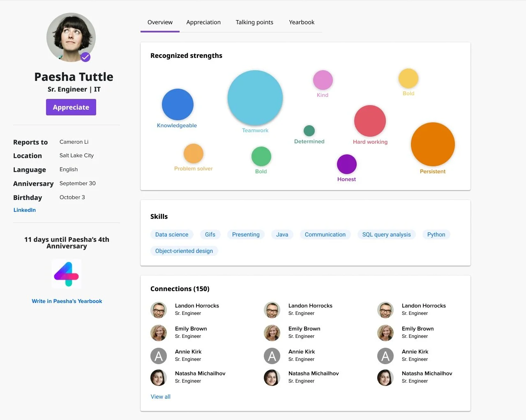Click Annie Kirk avatar in middle column
Viewport: 526px width, 420px height.
[x=272, y=356]
